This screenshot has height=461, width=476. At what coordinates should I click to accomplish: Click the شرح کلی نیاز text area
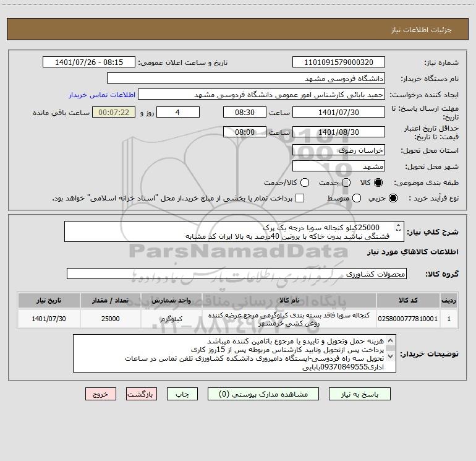tap(234, 231)
